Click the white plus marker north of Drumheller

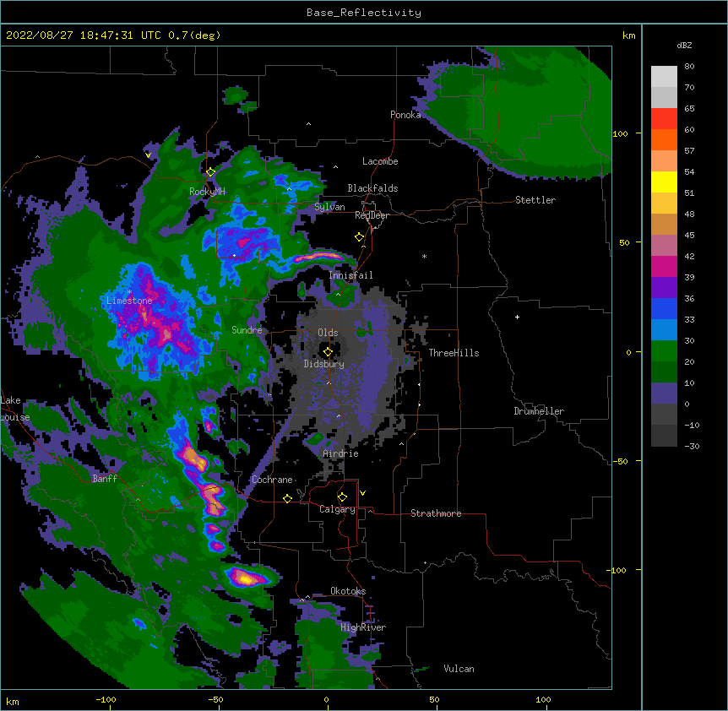[x=517, y=317]
